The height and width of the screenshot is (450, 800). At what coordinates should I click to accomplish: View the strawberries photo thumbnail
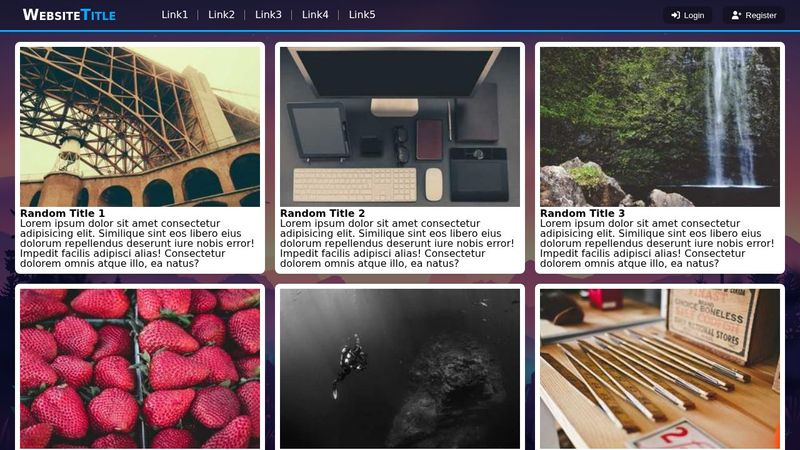pyautogui.click(x=140, y=369)
